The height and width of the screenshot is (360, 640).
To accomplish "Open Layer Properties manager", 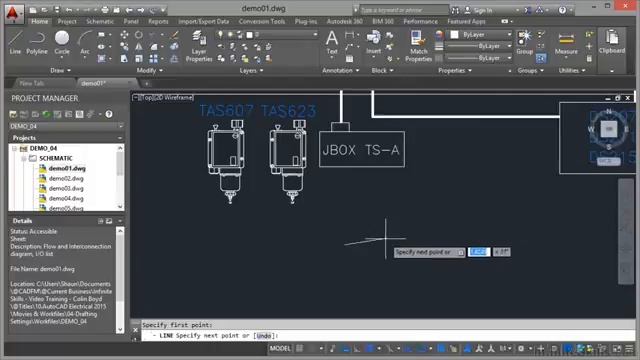I will (199, 46).
